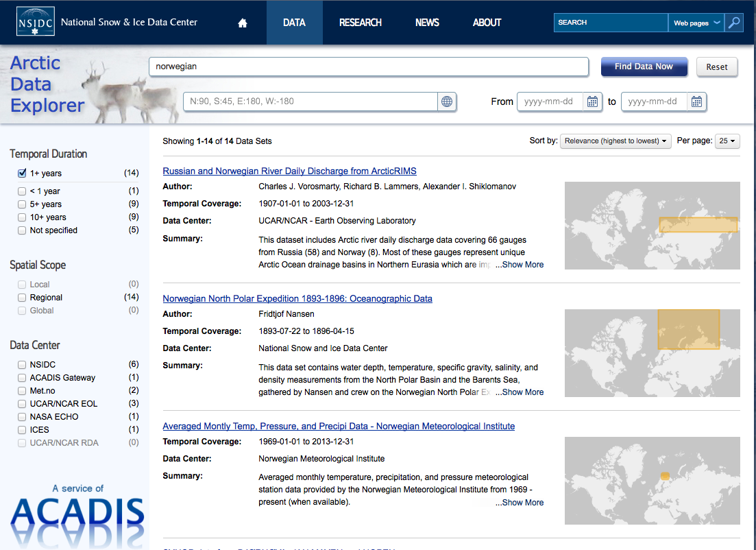756x550 pixels.
Task: Enable the NSIDC data center filter
Action: tap(23, 365)
